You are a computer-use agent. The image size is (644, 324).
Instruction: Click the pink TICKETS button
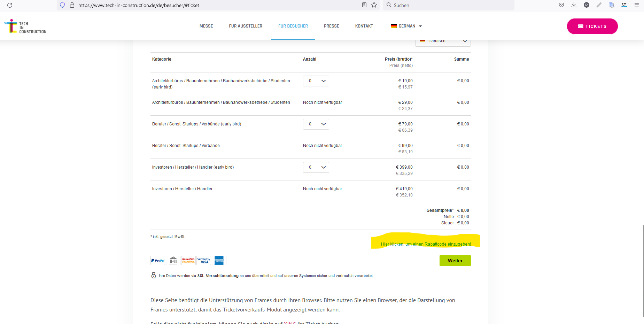pyautogui.click(x=592, y=26)
